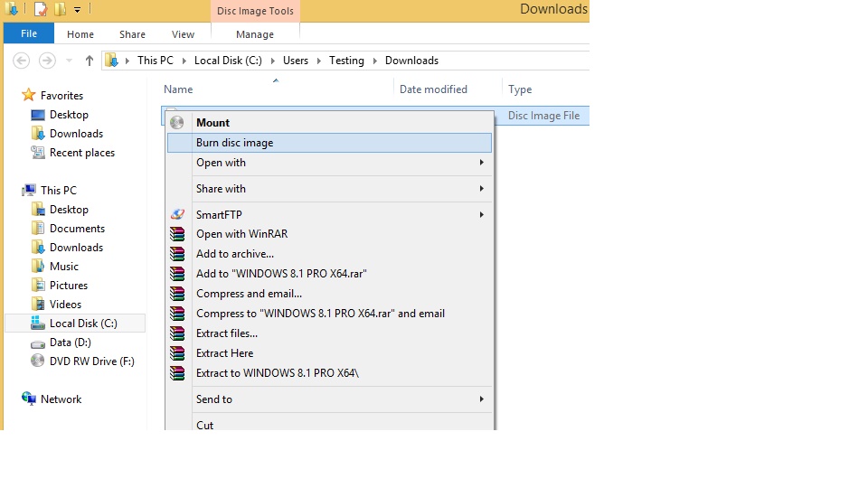Choose Compress to "WINDOWS 8.1 PRO X64.rar" and email
The image size is (868, 488).
329,314
